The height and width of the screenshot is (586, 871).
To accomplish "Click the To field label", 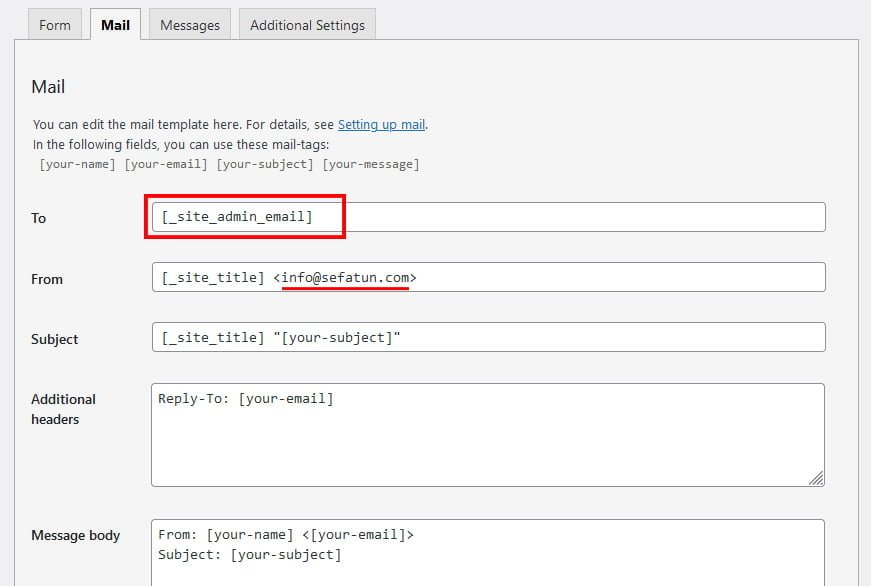I will click(x=38, y=218).
